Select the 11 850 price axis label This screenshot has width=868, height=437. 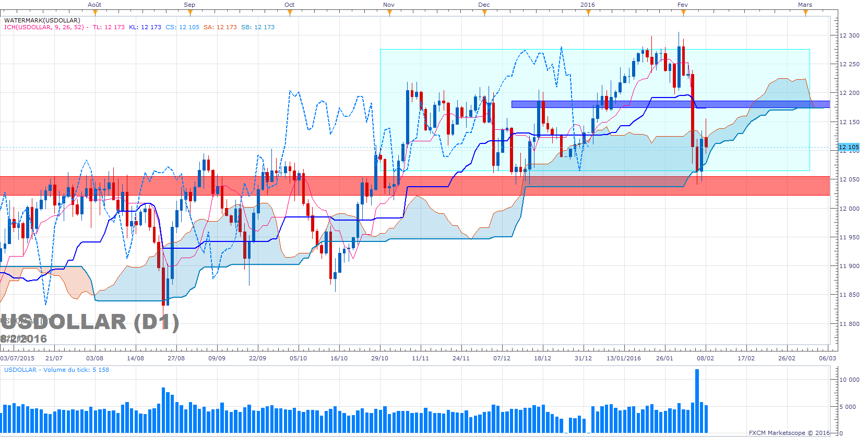pyautogui.click(x=849, y=295)
